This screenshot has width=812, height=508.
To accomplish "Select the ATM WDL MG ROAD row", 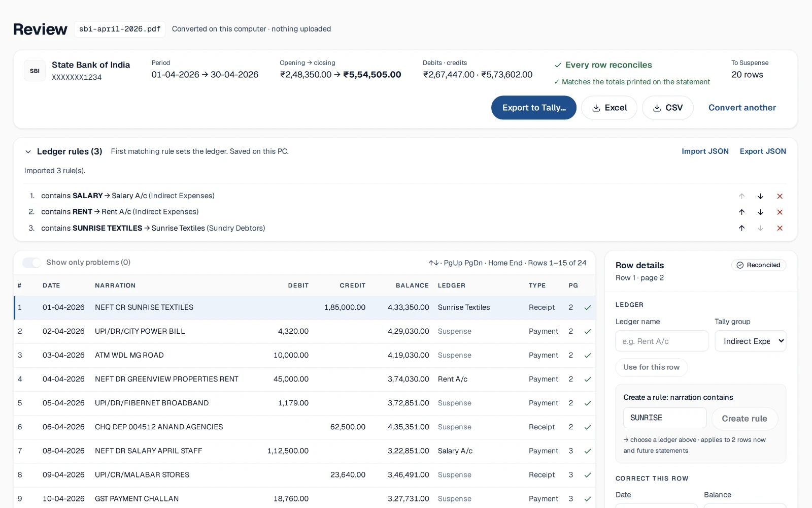I will click(x=304, y=355).
